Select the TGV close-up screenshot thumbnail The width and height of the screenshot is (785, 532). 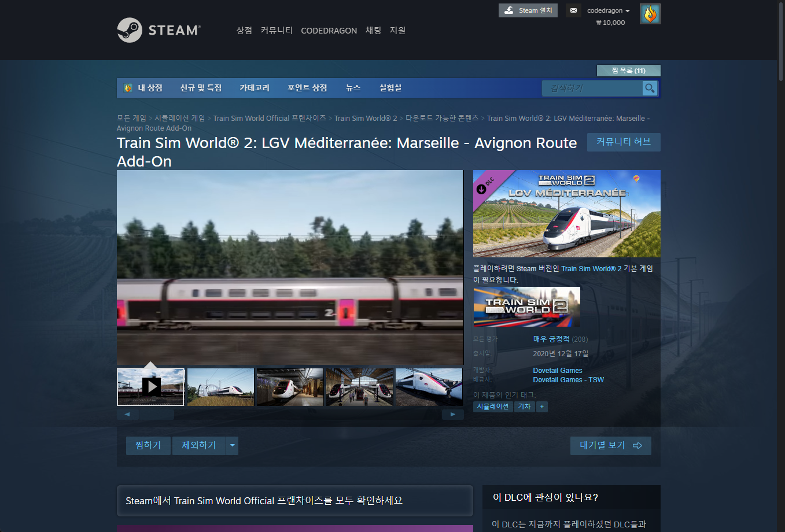point(429,387)
